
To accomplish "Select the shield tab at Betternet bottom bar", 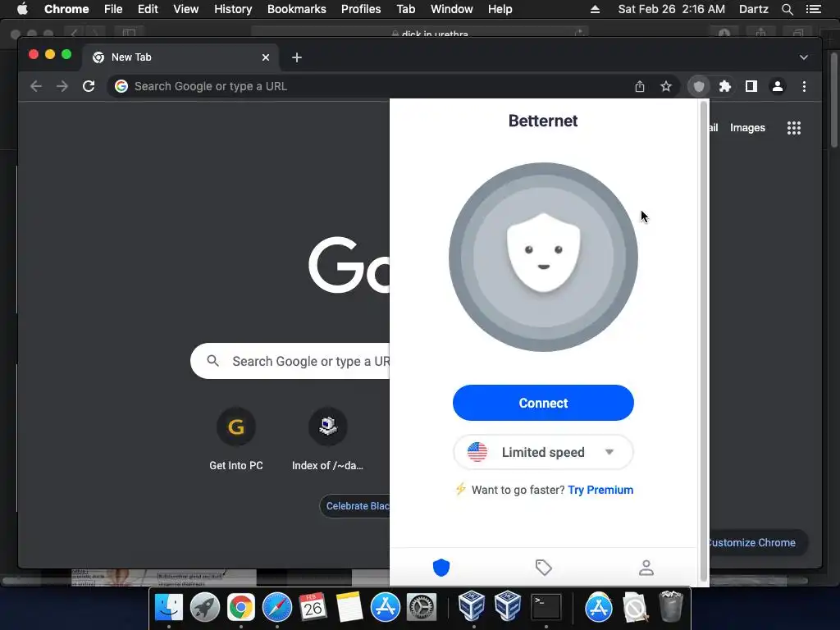I will coord(441,568).
